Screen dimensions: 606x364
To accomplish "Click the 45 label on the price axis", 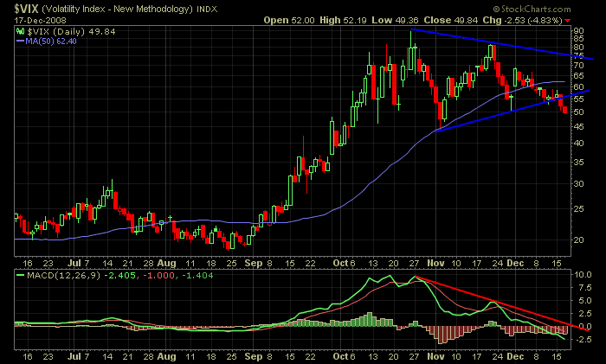I will coord(578,126).
